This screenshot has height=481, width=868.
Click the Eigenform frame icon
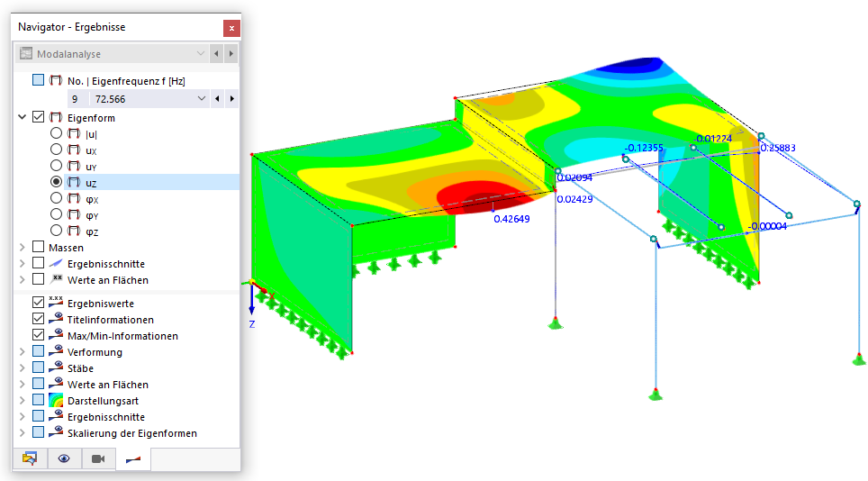56,117
